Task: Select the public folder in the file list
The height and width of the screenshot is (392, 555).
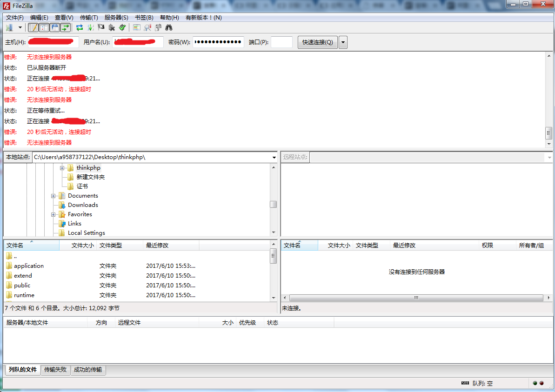Action: (x=22, y=286)
